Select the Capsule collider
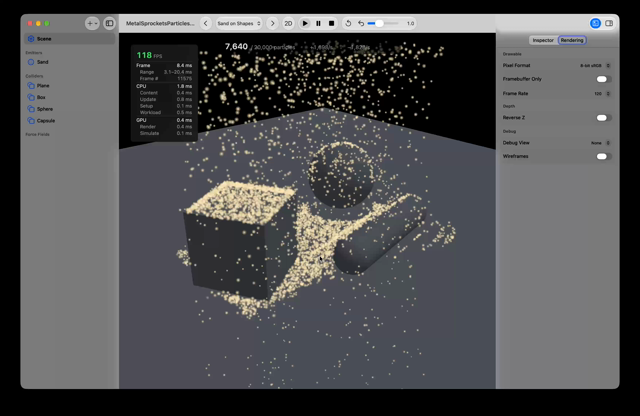This screenshot has width=640, height=416. pos(69,121)
